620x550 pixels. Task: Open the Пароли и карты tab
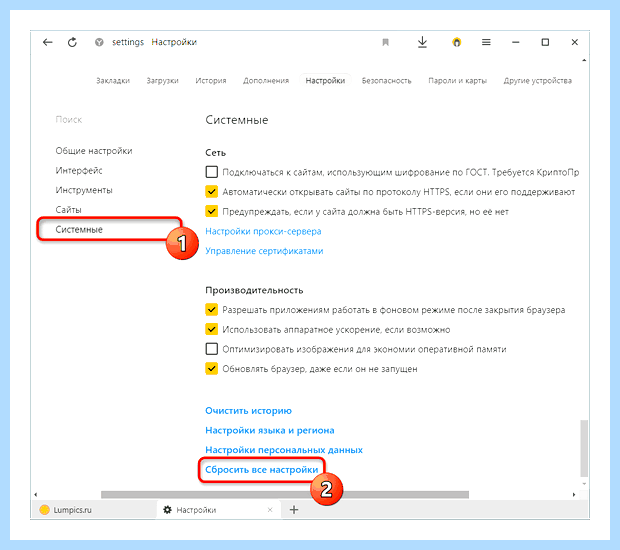tap(457, 81)
